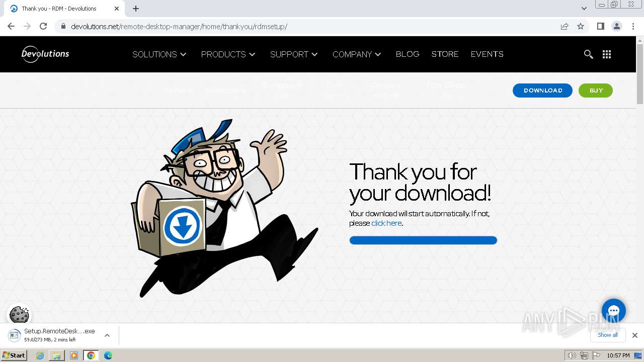Click the Devolutions logo
644x362 pixels.
coord(45,54)
